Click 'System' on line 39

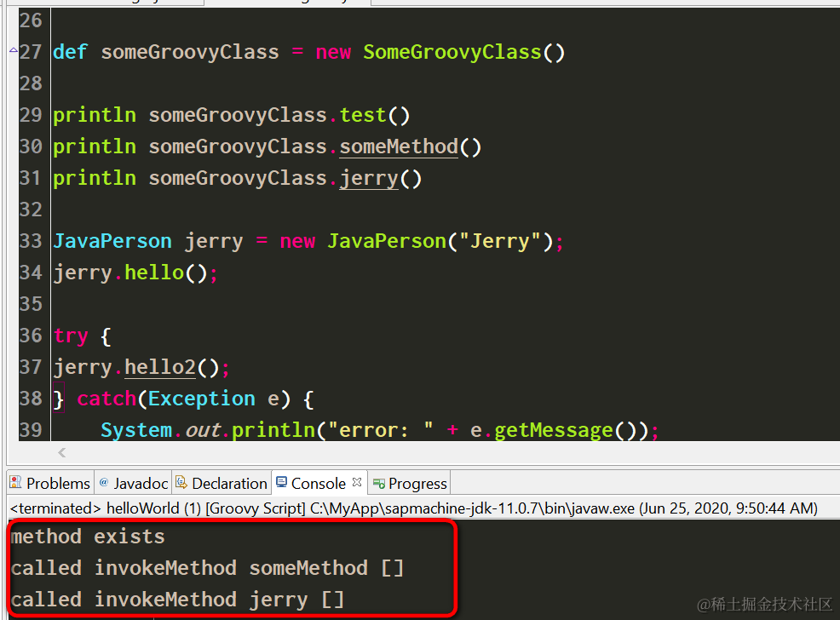click(x=136, y=430)
